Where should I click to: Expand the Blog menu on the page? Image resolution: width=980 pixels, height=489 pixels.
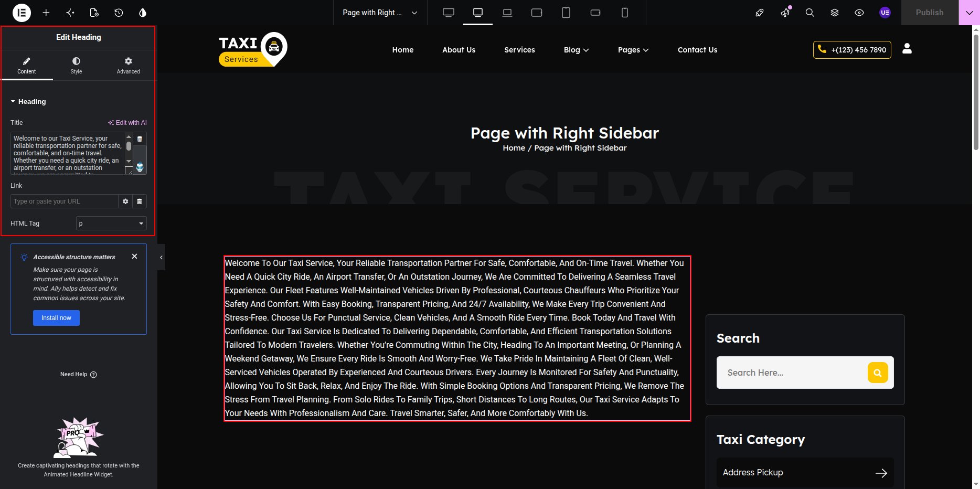pyautogui.click(x=576, y=50)
